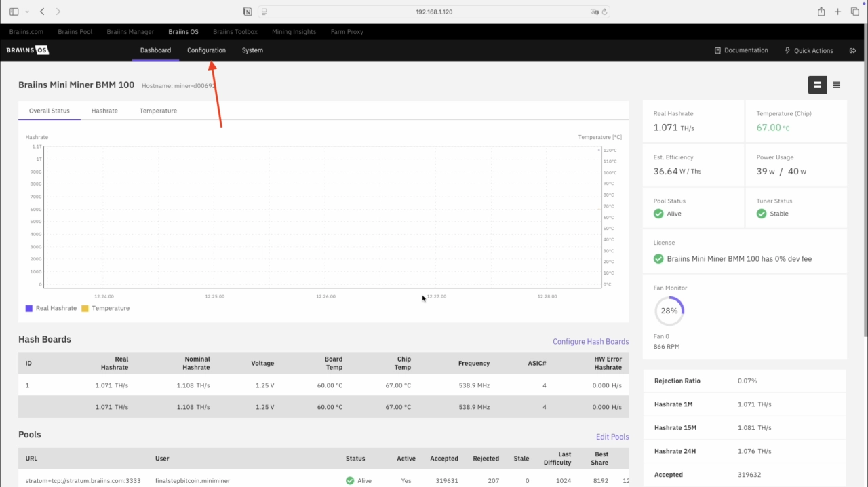
Task: Go back with the Safari back arrow
Action: (x=42, y=12)
